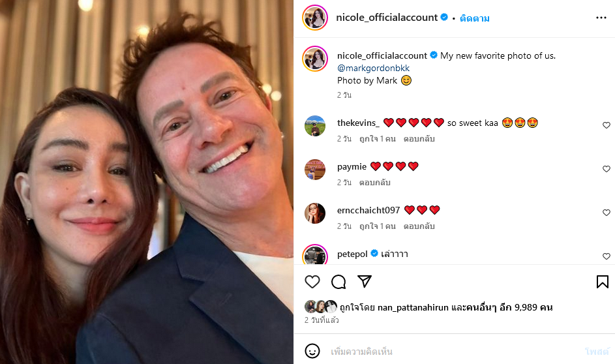Open the three-dot more options menu
This screenshot has width=615, height=364.
[601, 18]
